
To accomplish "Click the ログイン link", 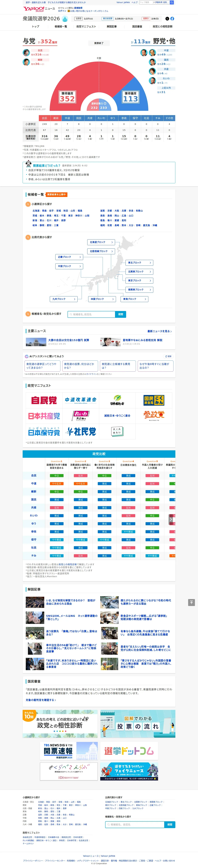I will pos(62,11).
